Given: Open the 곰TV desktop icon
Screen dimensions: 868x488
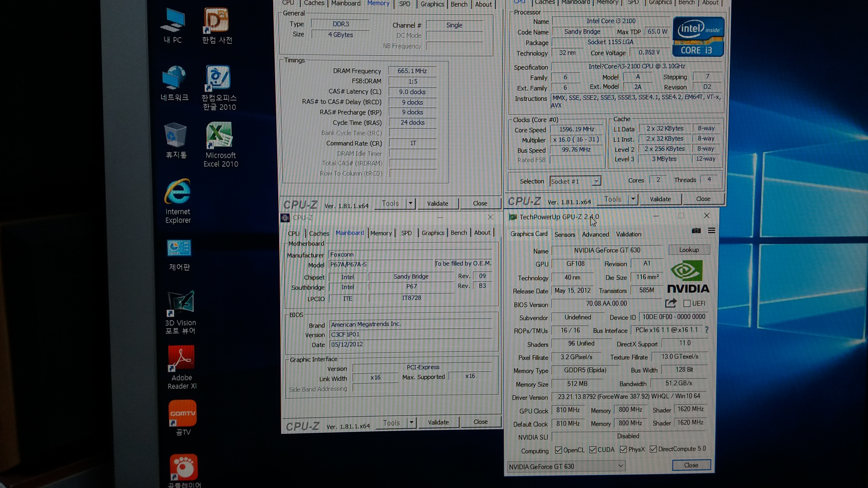Looking at the screenshot, I should [183, 418].
